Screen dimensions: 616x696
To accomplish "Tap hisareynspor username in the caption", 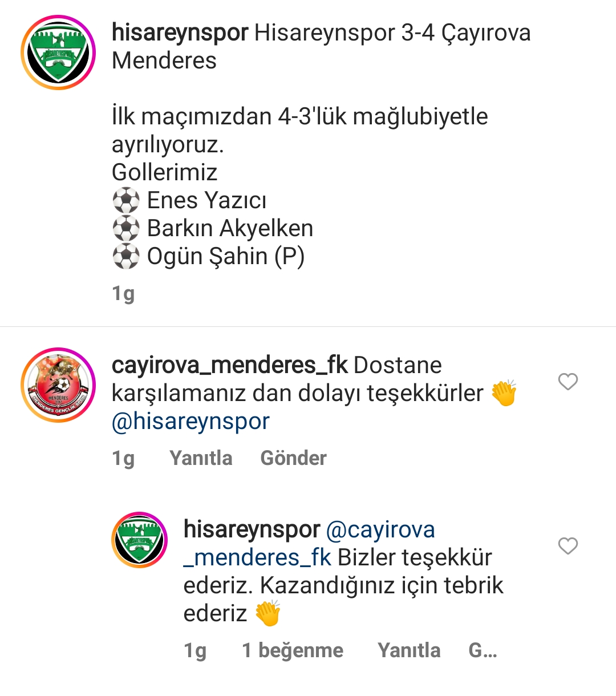I will click(180, 33).
